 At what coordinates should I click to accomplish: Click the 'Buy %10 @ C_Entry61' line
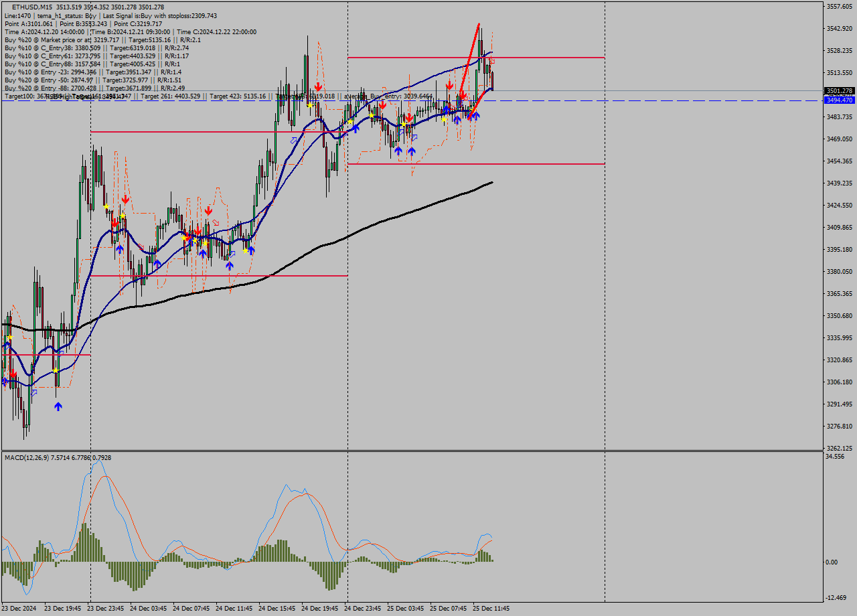point(96,56)
